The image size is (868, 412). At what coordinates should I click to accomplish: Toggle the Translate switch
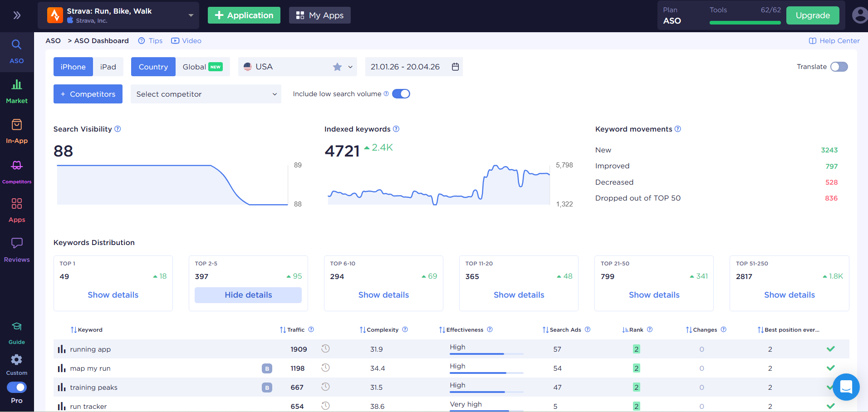[x=839, y=67]
